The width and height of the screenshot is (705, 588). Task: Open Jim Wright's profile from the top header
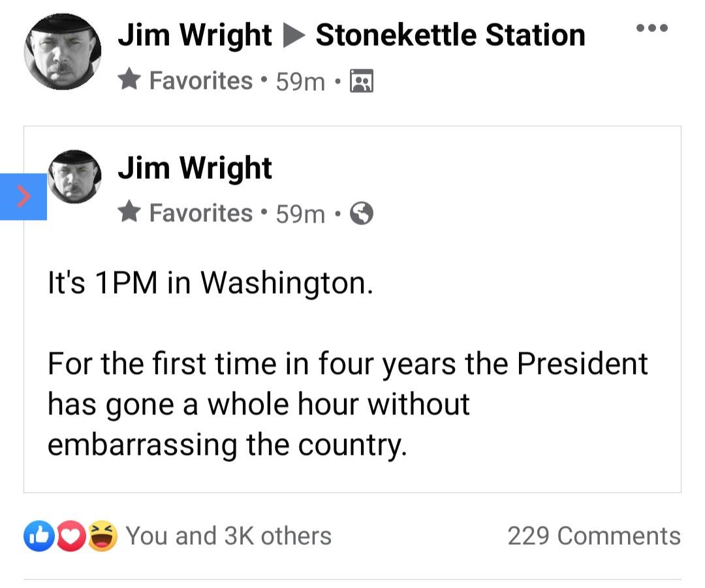[195, 35]
